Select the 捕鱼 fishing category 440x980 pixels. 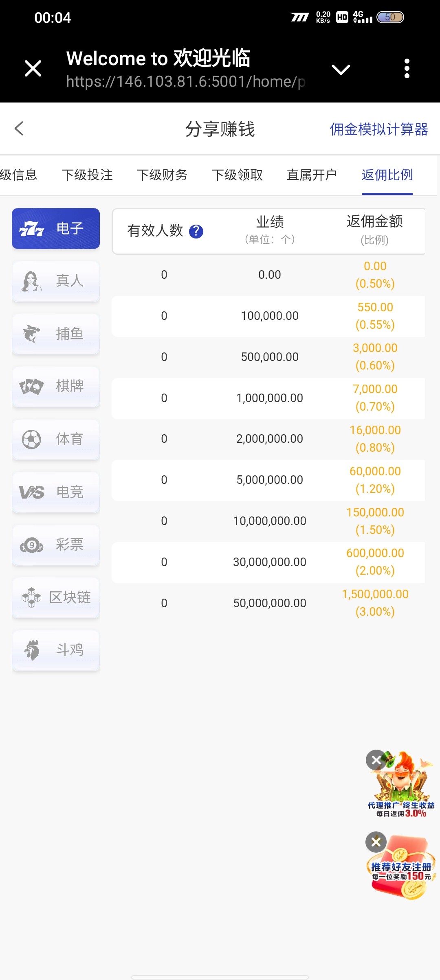coord(56,334)
